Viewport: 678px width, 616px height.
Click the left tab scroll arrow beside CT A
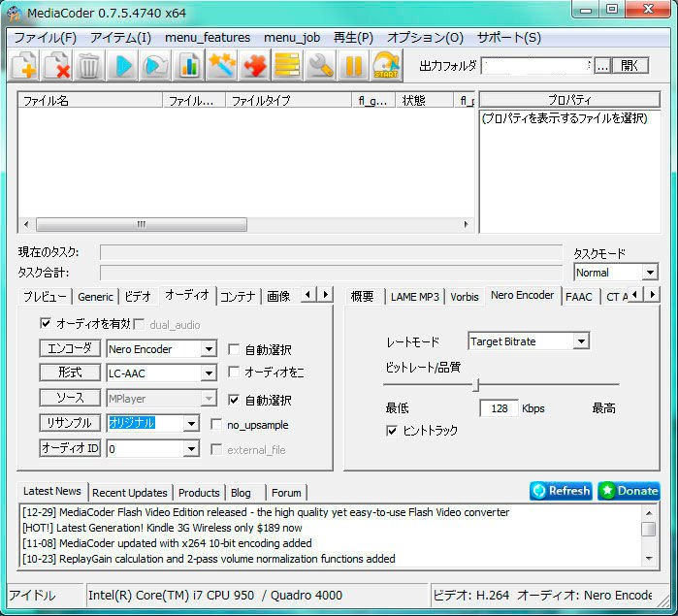634,295
